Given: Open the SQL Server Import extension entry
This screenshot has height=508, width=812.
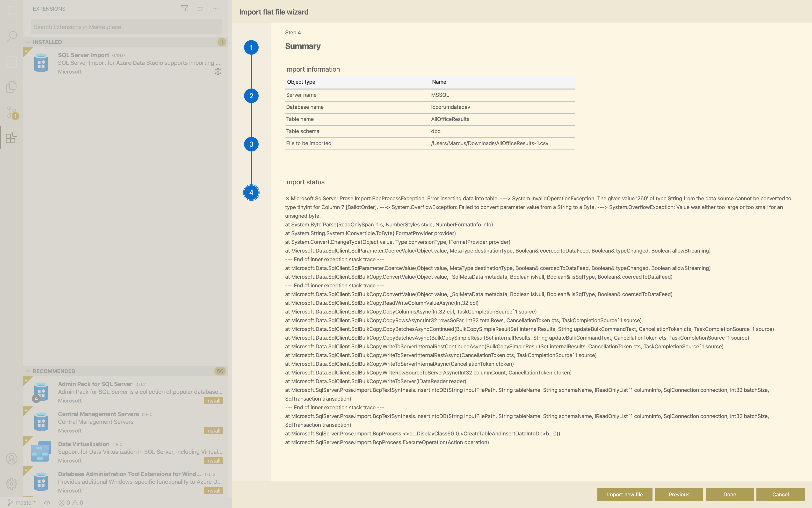Looking at the screenshot, I should click(x=126, y=63).
